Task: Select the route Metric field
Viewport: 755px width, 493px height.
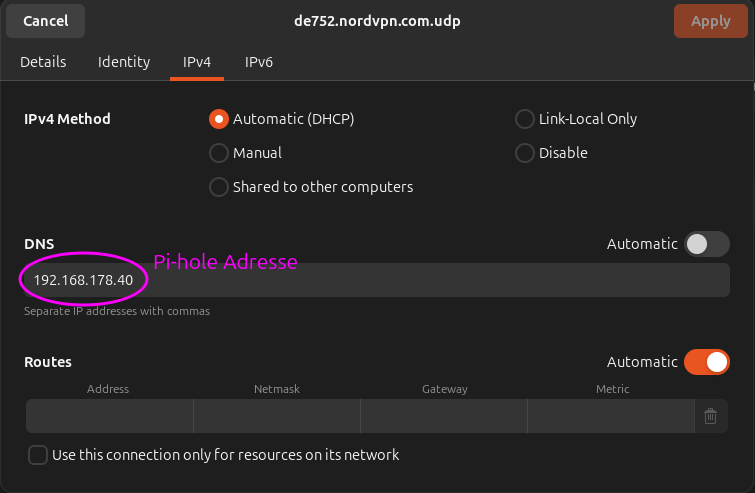Action: 610,416
